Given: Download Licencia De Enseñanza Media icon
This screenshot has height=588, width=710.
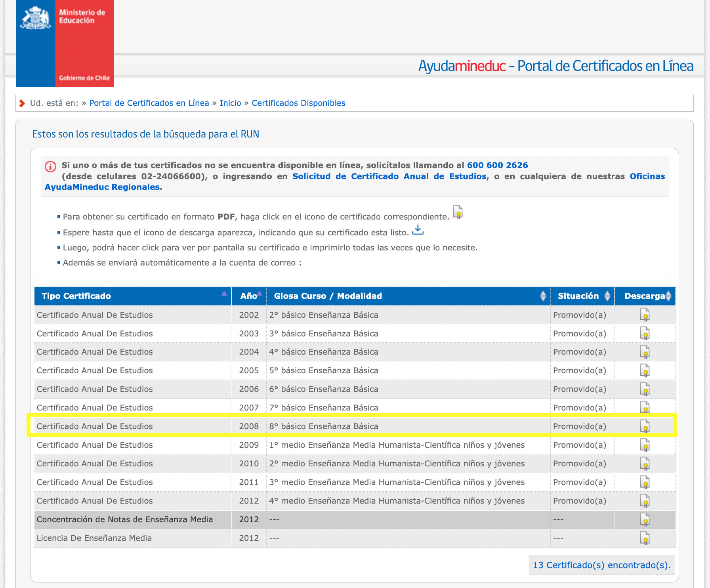Looking at the screenshot, I should tap(645, 538).
